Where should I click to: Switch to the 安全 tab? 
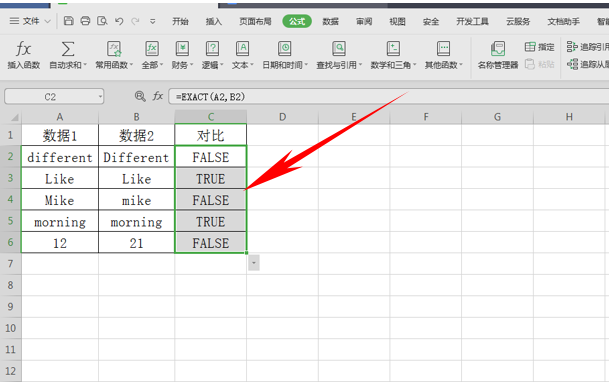[x=431, y=21]
